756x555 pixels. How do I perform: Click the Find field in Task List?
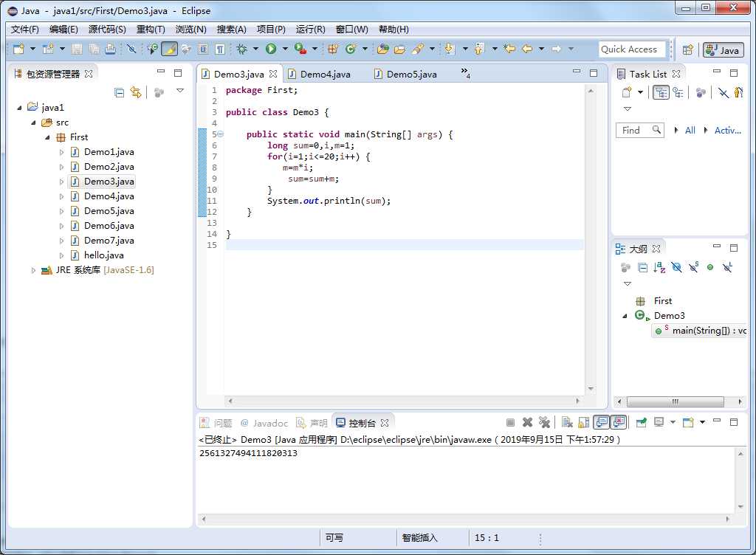(639, 130)
